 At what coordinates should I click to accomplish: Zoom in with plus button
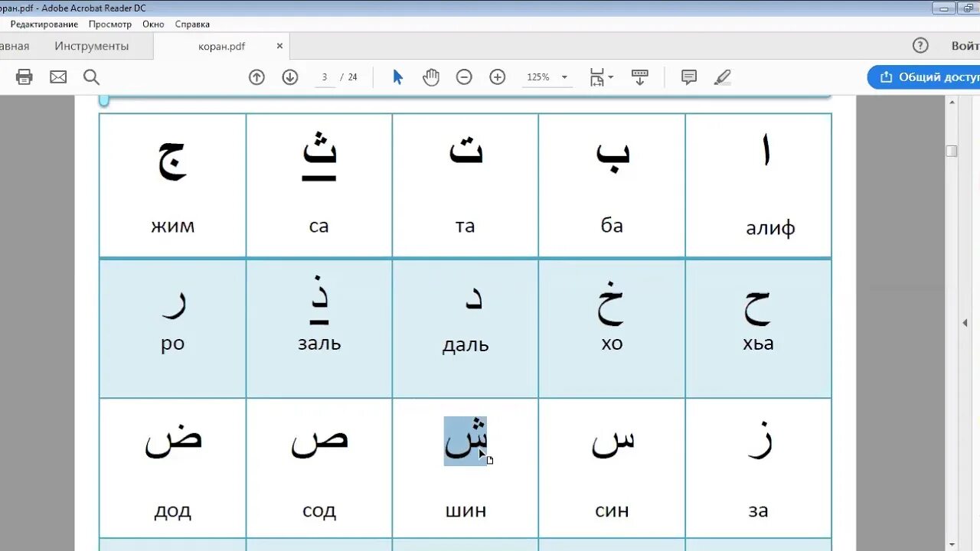(x=498, y=77)
